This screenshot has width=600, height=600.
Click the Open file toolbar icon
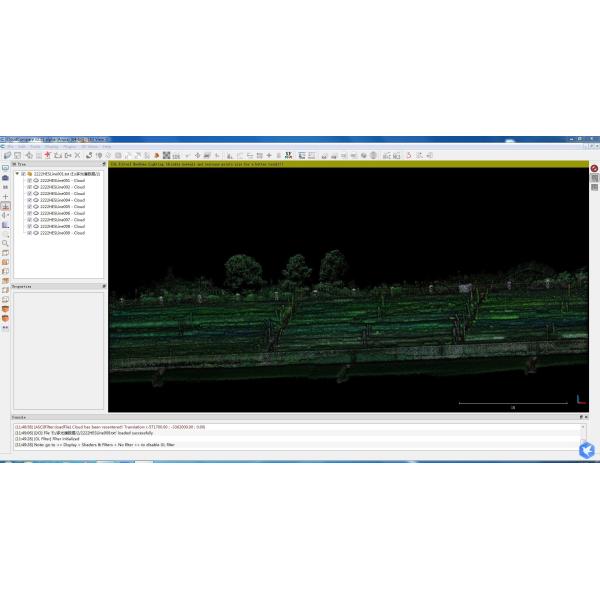[x=7, y=155]
